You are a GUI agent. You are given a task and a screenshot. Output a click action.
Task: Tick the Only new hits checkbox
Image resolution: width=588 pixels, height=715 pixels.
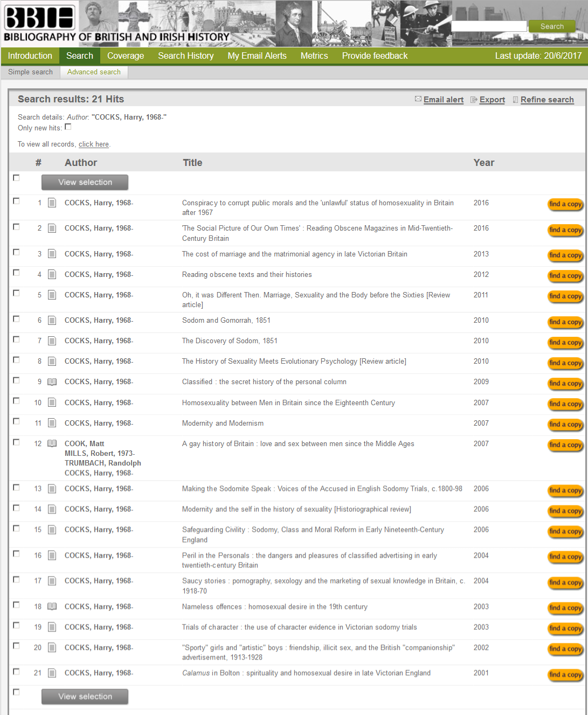[x=68, y=127]
